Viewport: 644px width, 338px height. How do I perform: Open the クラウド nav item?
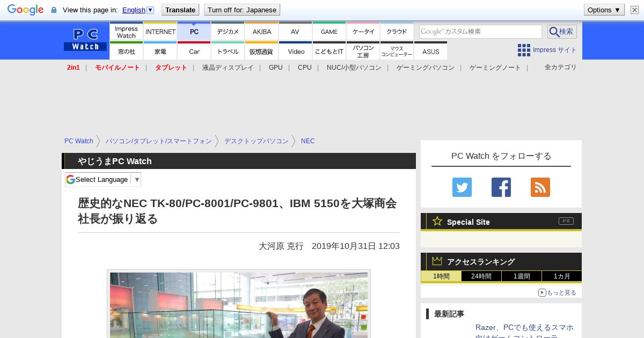[x=397, y=32]
